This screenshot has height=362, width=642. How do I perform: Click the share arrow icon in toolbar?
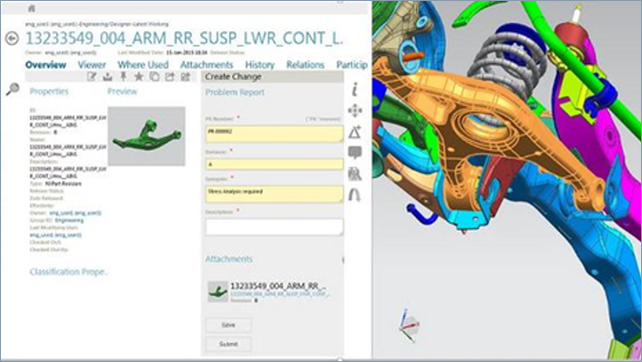[x=170, y=76]
